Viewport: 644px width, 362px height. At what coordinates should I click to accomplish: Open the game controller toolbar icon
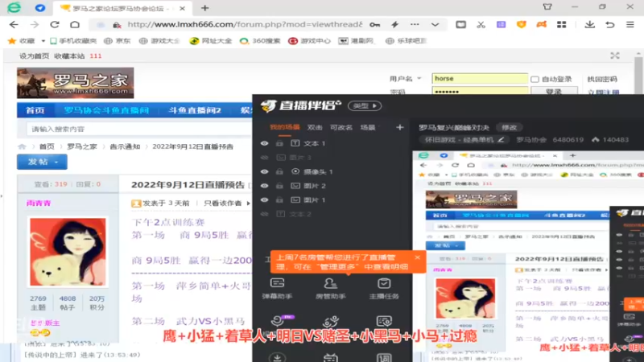point(541,25)
